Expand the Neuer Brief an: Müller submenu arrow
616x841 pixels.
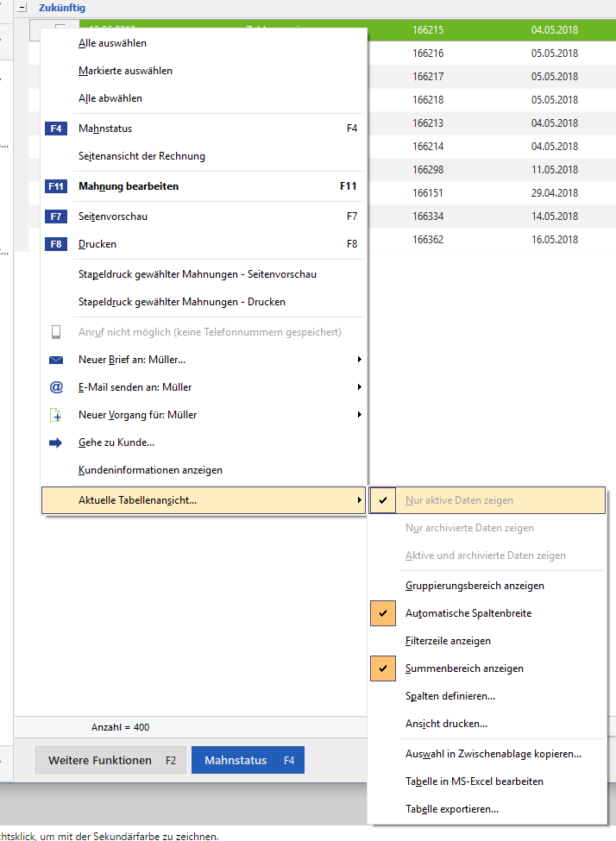tap(360, 360)
